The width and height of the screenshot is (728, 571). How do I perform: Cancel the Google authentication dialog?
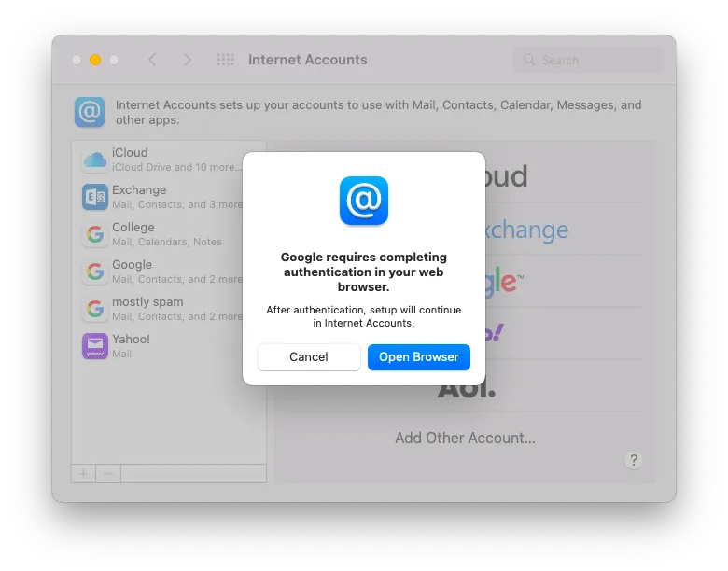coord(309,357)
